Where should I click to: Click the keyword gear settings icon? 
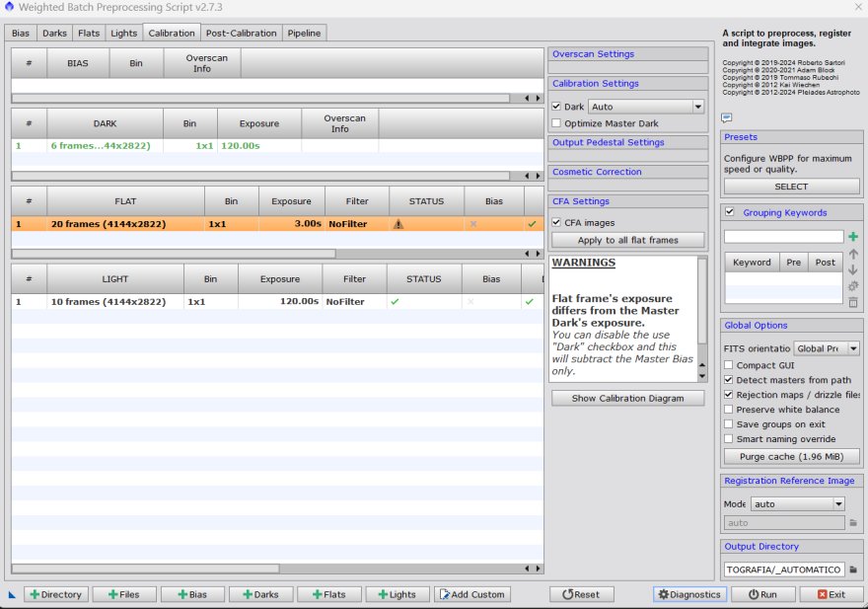coord(853,286)
